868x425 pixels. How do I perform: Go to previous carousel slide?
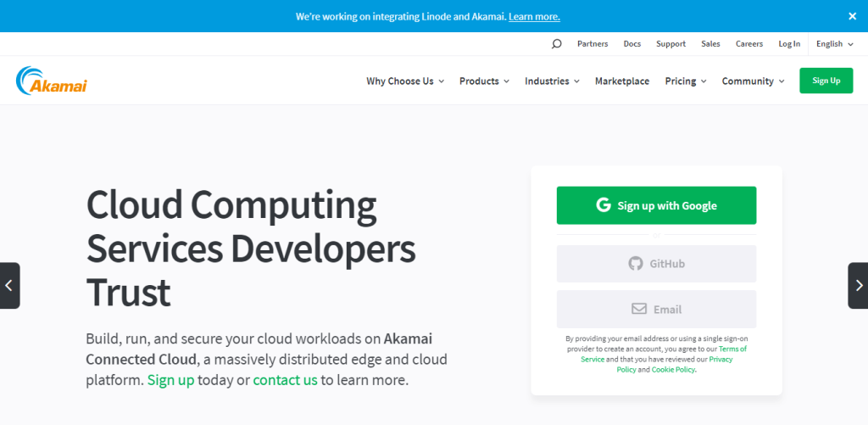coord(9,285)
